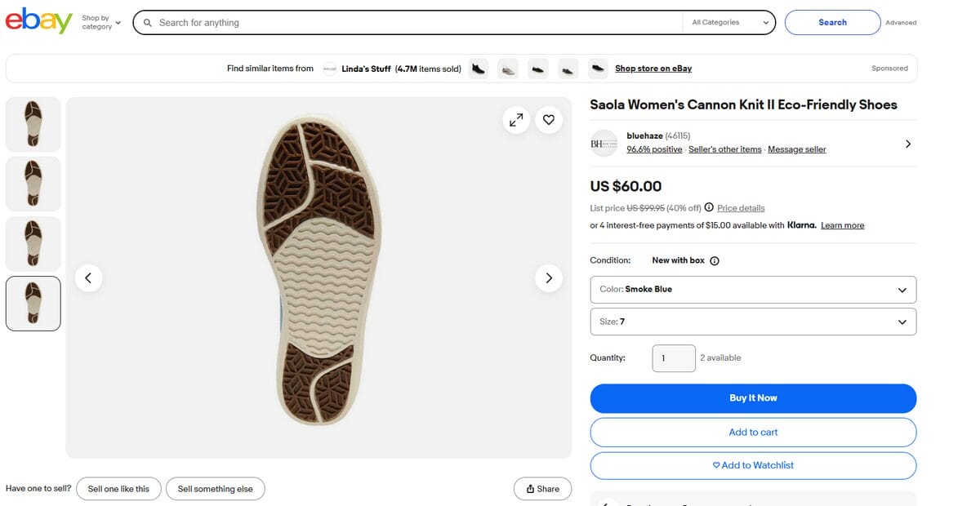Click the Quantity input field
980x506 pixels.
pos(673,357)
